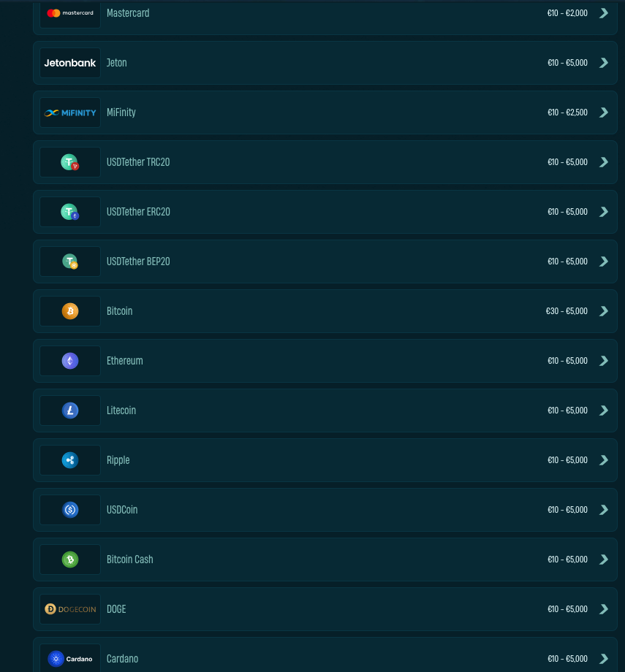Expand the Jeton row chevron arrow
The width and height of the screenshot is (625, 672).
[604, 63]
